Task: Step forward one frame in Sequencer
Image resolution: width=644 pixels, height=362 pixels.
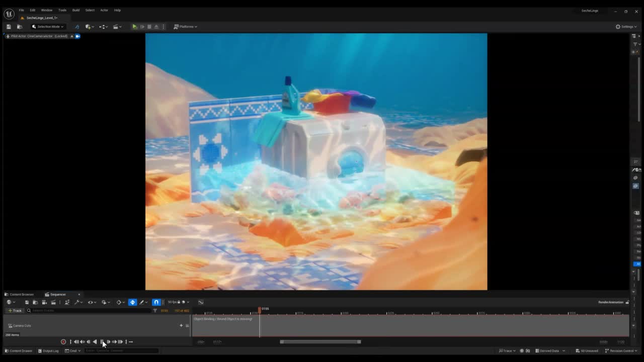Action: [108, 342]
